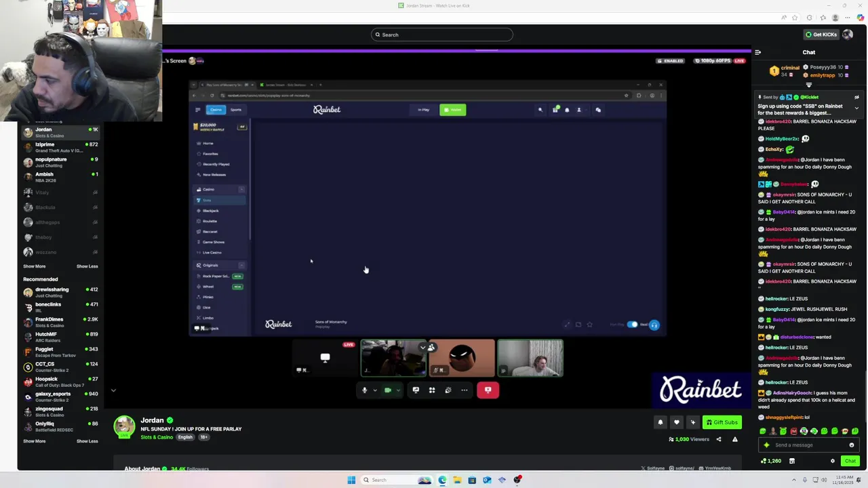Viewport: 868px width, 488px height.
Task: Expand the sidebar with the down chevron
Action: (113, 390)
